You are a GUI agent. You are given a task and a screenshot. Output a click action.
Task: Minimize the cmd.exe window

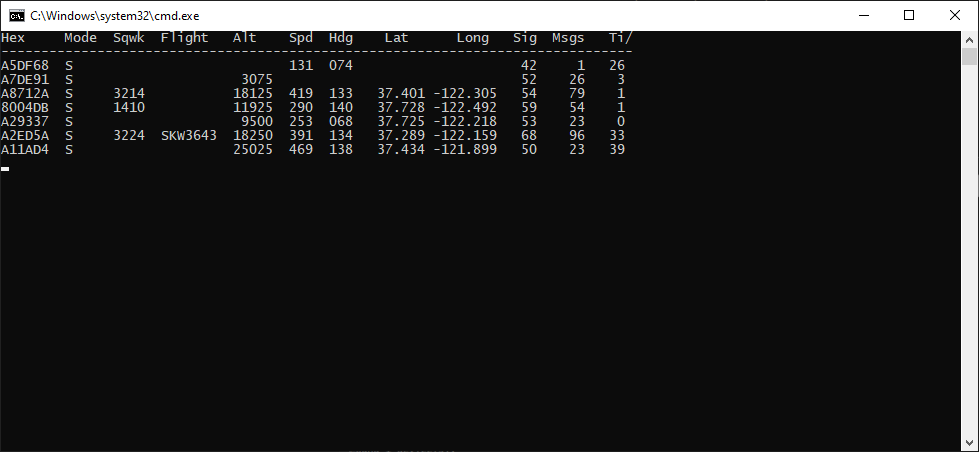(x=864, y=16)
